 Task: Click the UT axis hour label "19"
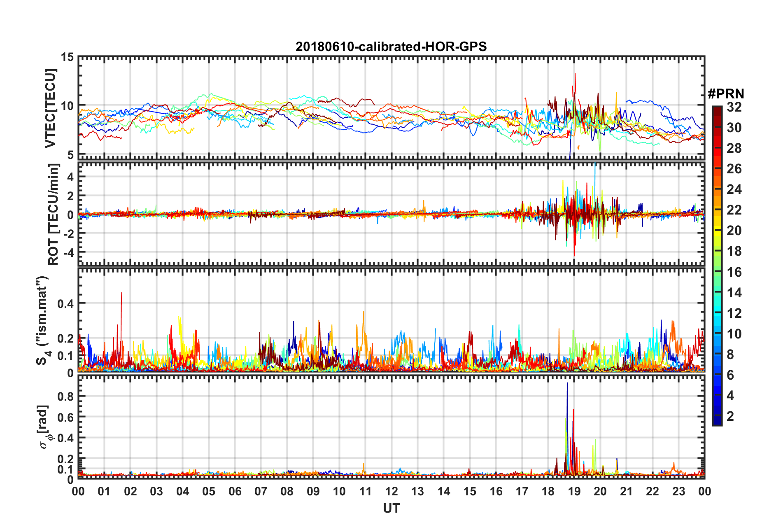574,491
